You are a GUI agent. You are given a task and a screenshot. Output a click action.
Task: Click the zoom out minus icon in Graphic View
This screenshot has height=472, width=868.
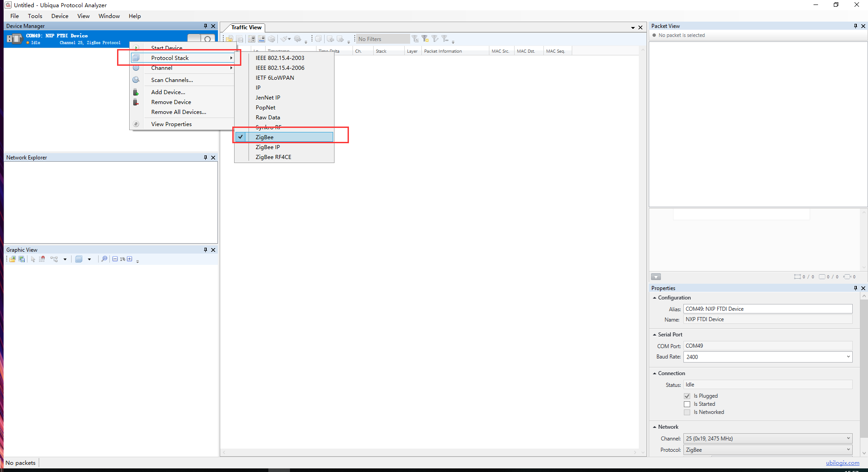pyautogui.click(x=115, y=259)
